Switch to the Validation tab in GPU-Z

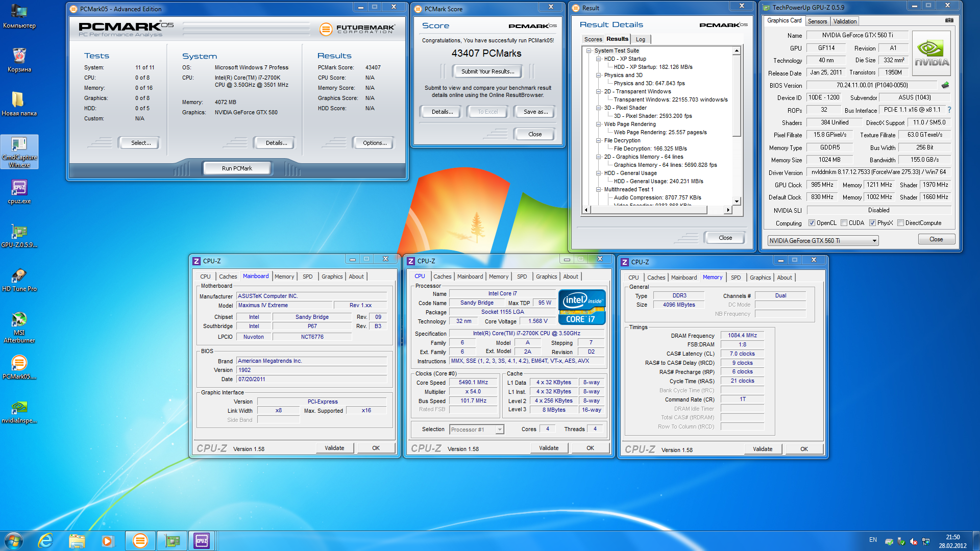845,21
